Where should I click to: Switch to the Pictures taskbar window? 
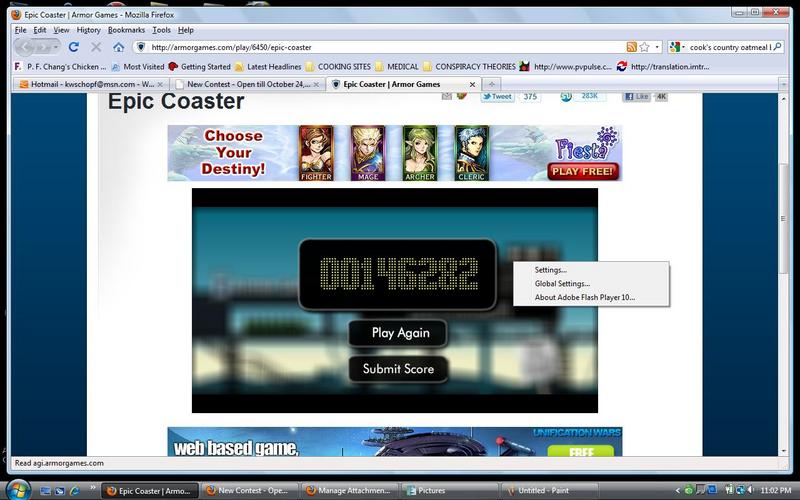pyautogui.click(x=449, y=491)
